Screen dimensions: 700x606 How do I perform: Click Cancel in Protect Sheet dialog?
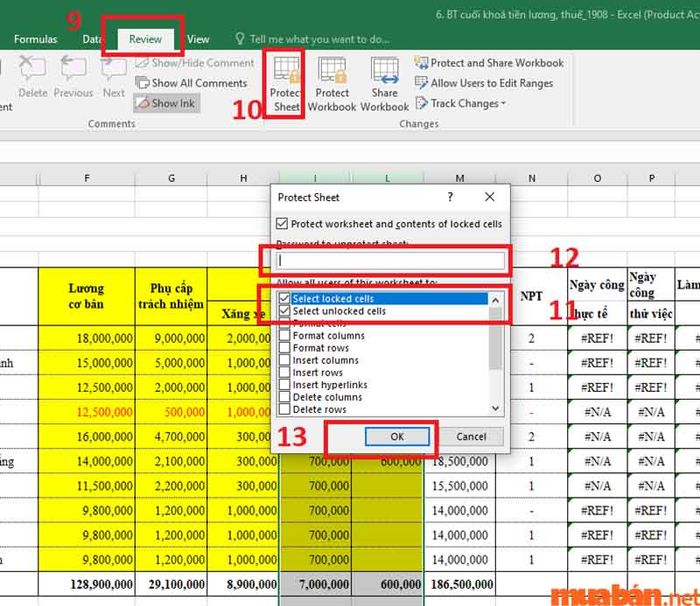coord(471,436)
